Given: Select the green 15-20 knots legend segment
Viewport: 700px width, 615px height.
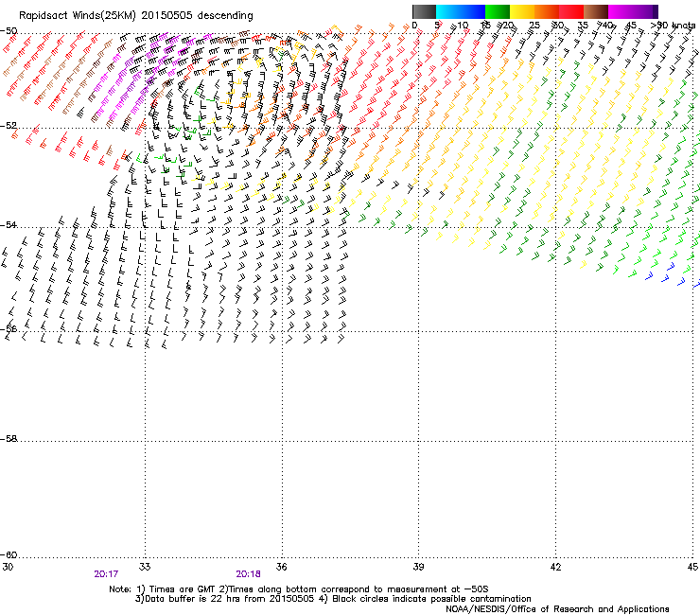Looking at the screenshot, I should pos(498,11).
